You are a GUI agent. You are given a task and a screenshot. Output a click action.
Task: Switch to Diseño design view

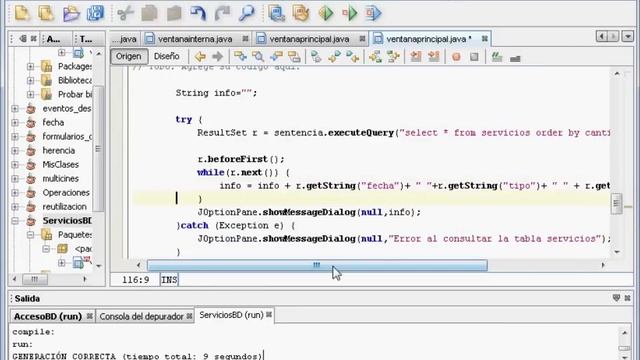(x=167, y=56)
